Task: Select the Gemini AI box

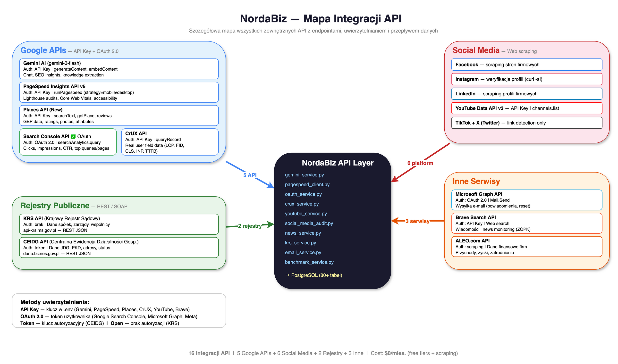Action: click(119, 69)
